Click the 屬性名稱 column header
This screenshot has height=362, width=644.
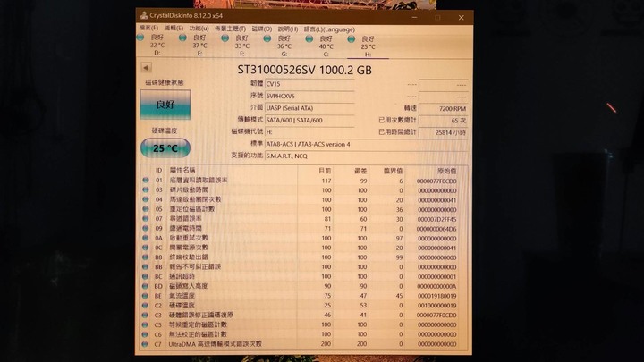(182, 171)
